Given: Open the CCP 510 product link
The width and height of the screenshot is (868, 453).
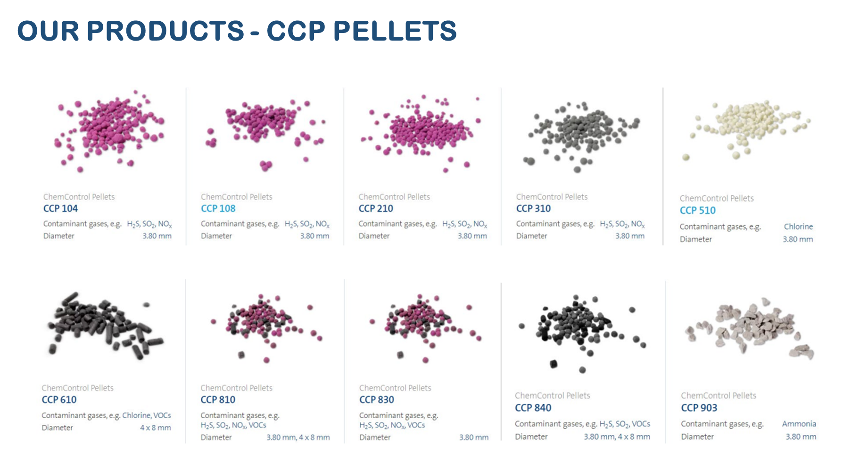Looking at the screenshot, I should tap(697, 210).
